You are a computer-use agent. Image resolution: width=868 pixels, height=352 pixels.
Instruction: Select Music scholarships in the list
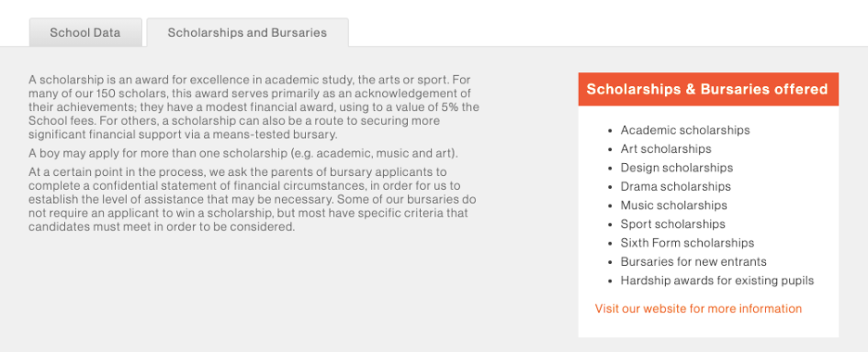[673, 205]
